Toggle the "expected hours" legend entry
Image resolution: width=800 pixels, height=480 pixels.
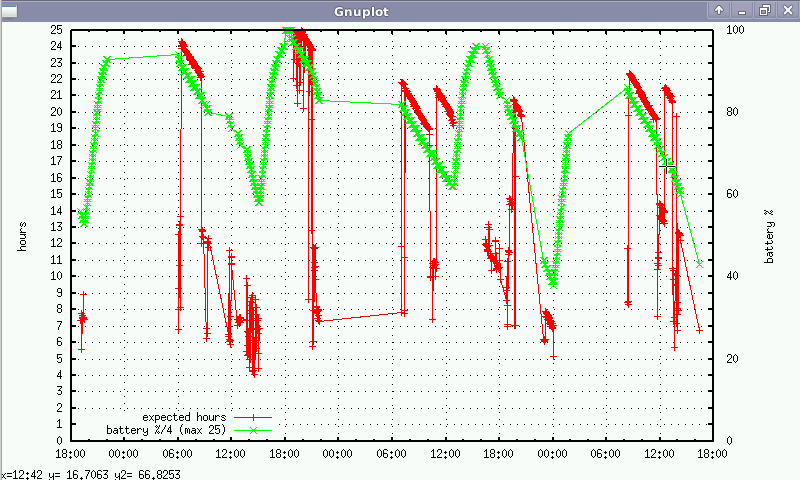coord(183,416)
